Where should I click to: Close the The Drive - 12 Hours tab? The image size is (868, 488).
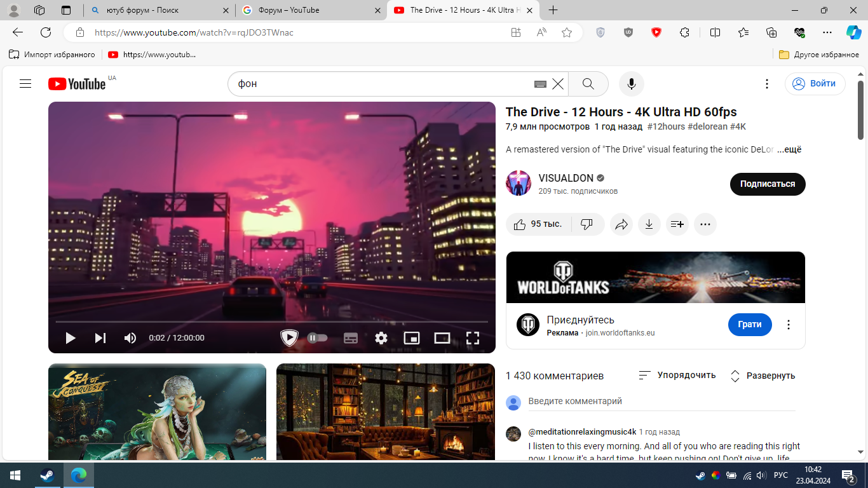[x=529, y=10]
